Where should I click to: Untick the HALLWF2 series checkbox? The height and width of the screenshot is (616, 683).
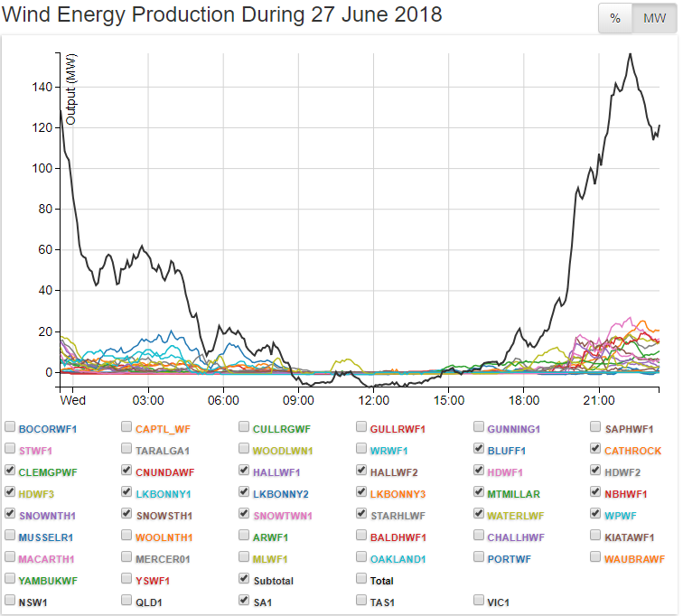361,471
